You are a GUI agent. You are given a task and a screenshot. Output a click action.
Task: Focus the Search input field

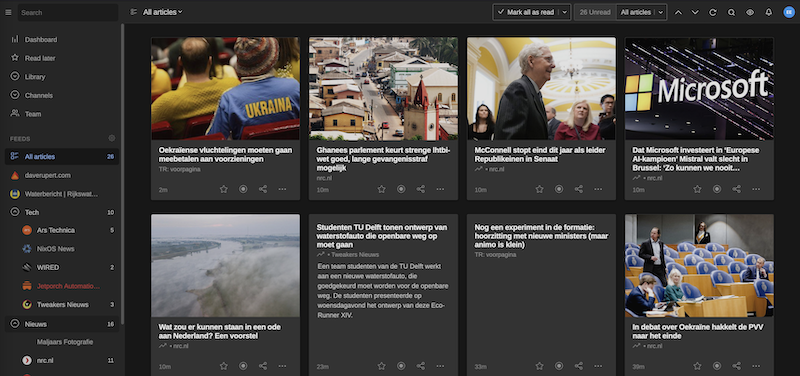click(x=68, y=12)
